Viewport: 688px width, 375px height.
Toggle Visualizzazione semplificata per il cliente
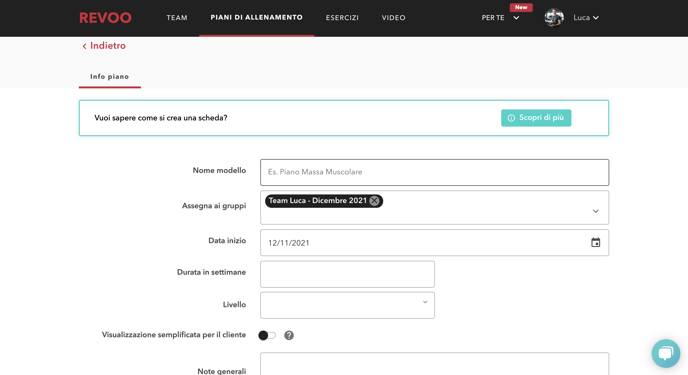click(x=267, y=336)
